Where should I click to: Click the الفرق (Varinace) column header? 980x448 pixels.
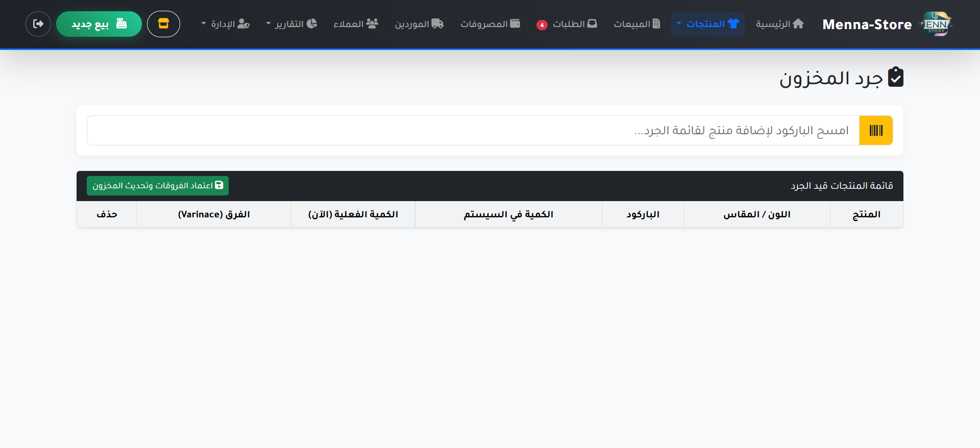pyautogui.click(x=214, y=214)
